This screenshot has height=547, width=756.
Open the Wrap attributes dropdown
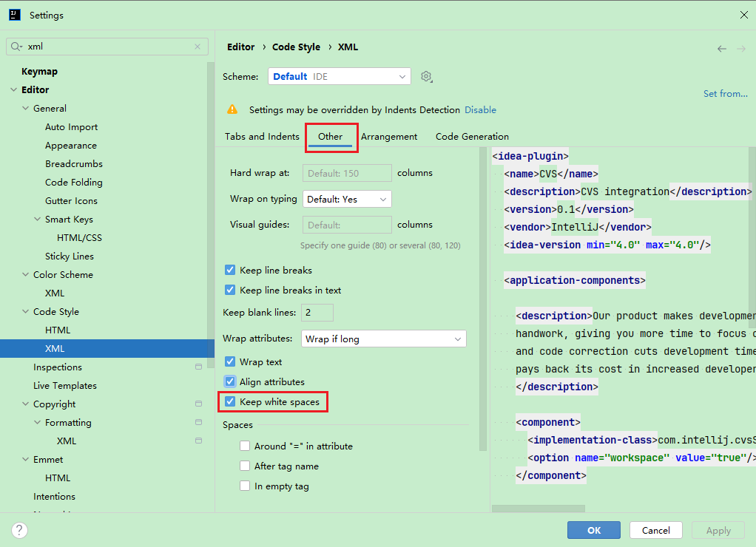pos(384,339)
